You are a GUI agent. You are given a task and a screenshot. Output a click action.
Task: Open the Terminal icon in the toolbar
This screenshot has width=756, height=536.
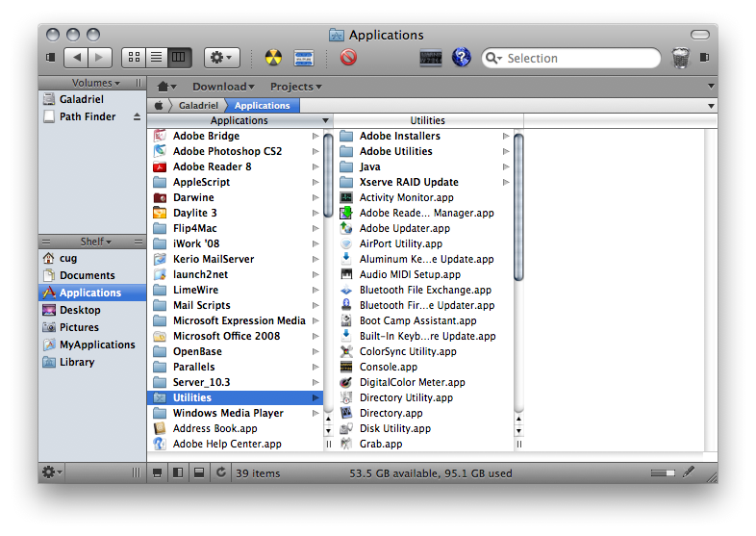[x=431, y=58]
